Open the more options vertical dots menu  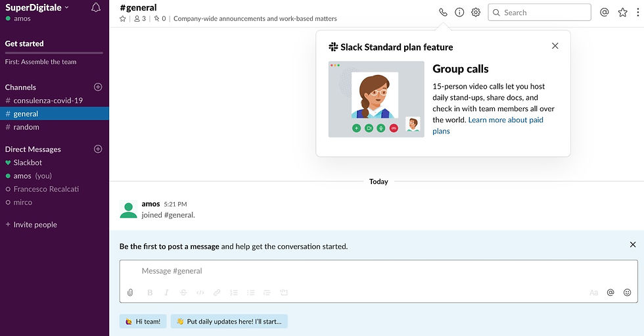(638, 12)
